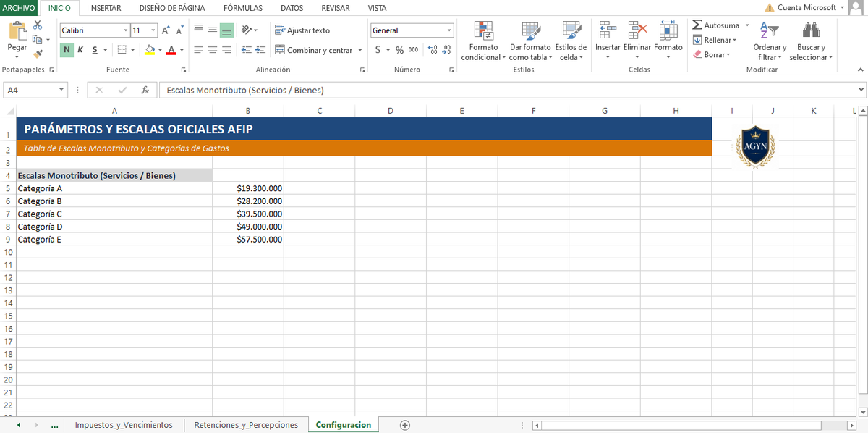Click the Copy icon in Portapapeles
The image size is (868, 433).
(x=38, y=39)
